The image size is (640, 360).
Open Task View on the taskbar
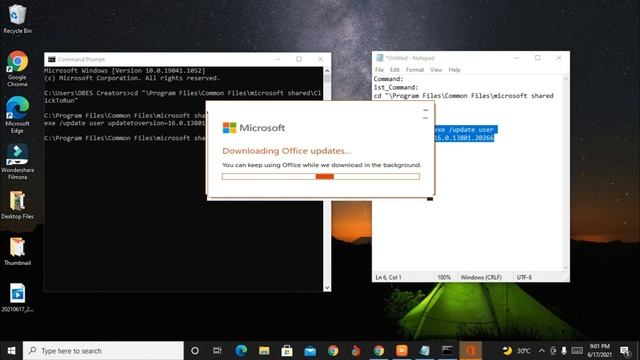click(218, 351)
